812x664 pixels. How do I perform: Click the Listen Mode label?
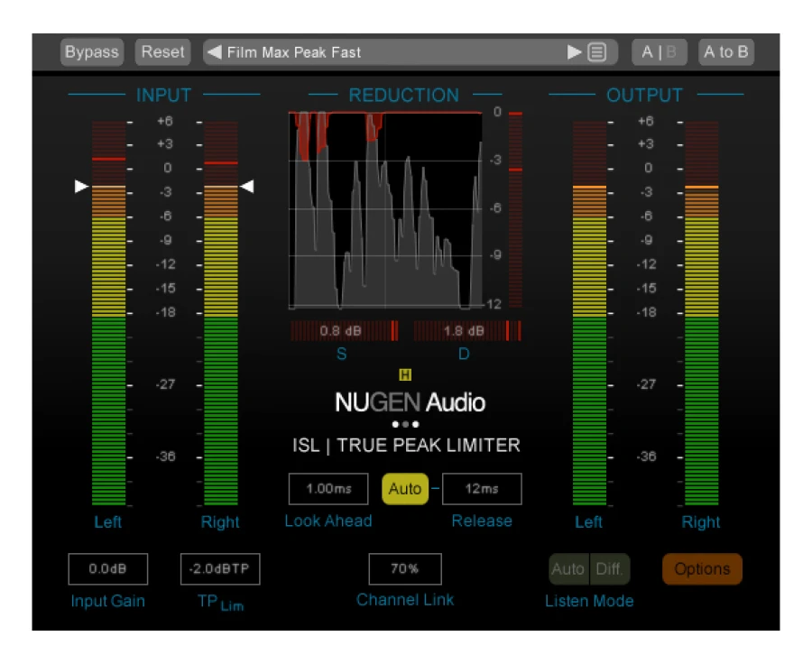589,601
